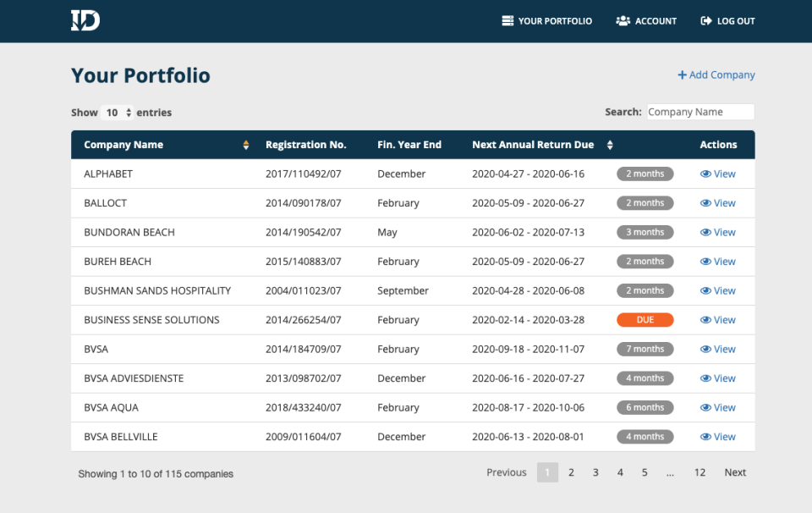Open the ACCOUNT menu item
The height and width of the screenshot is (513, 812).
(x=646, y=20)
